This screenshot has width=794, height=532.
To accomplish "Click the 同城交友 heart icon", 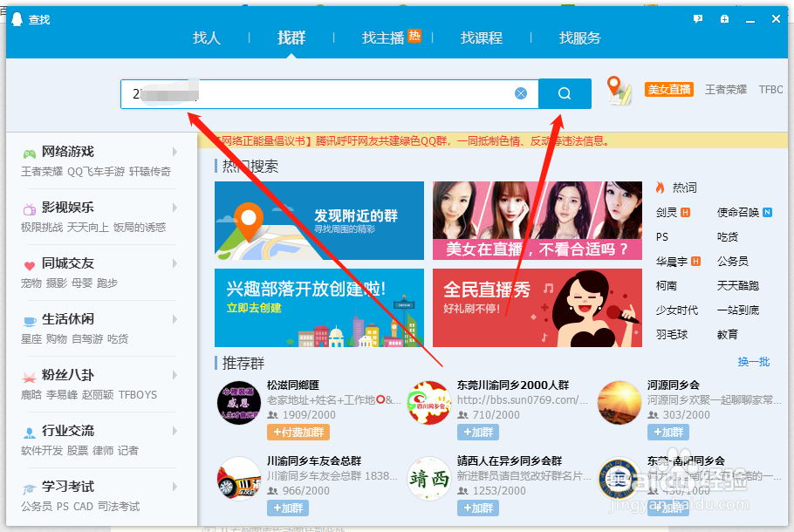I will pos(30,265).
